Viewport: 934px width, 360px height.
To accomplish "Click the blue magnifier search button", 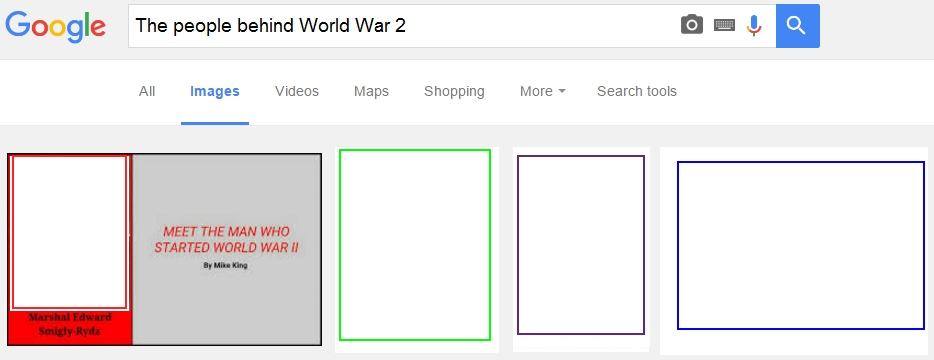I will point(798,26).
